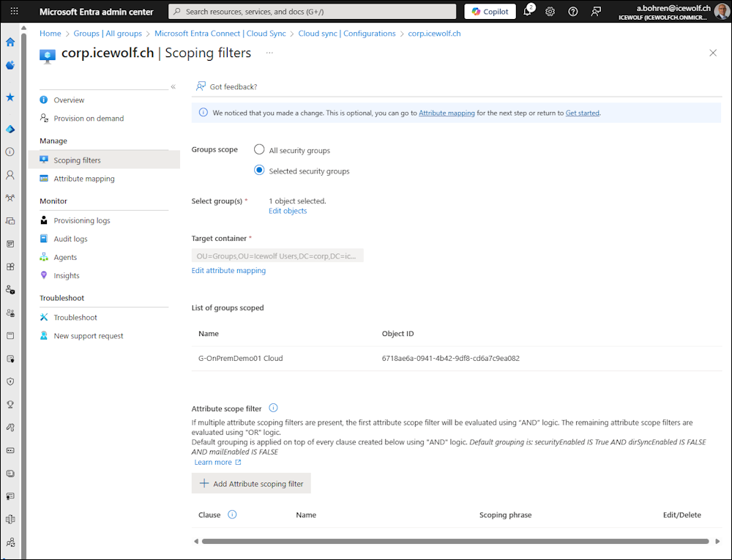Click the Add Attribute scoping filter button

click(252, 483)
